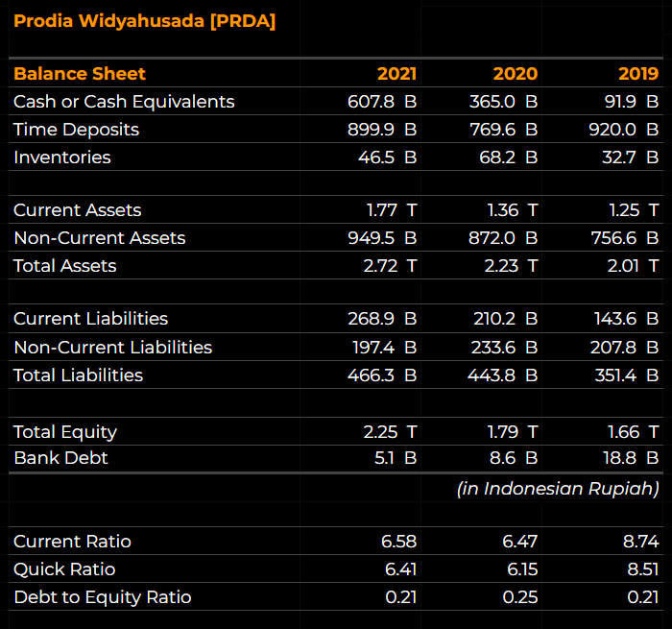Select the Non-Current Assets row label
Image resolution: width=672 pixels, height=629 pixels.
(100, 238)
